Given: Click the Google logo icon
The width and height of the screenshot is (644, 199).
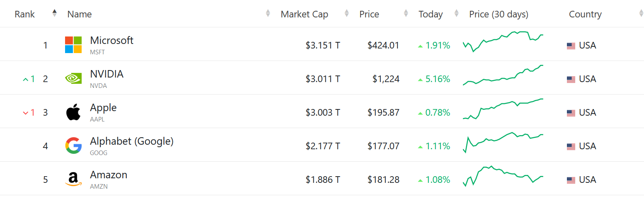Looking at the screenshot, I should 73,146.
